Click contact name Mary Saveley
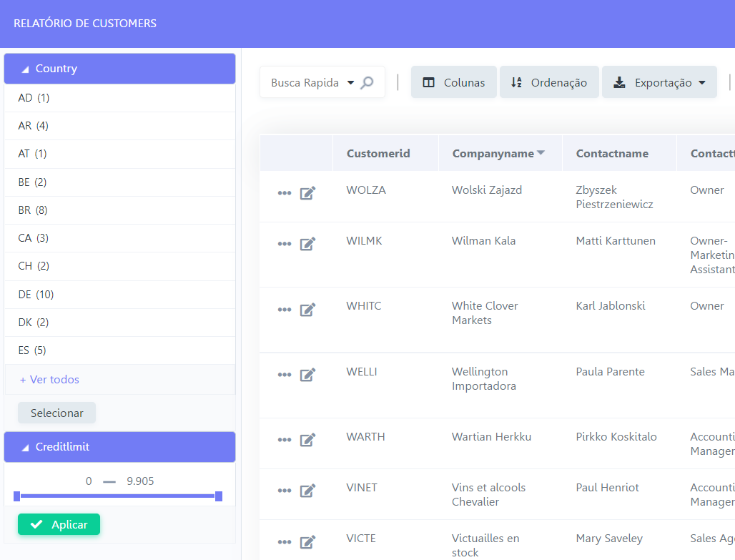 tap(609, 539)
